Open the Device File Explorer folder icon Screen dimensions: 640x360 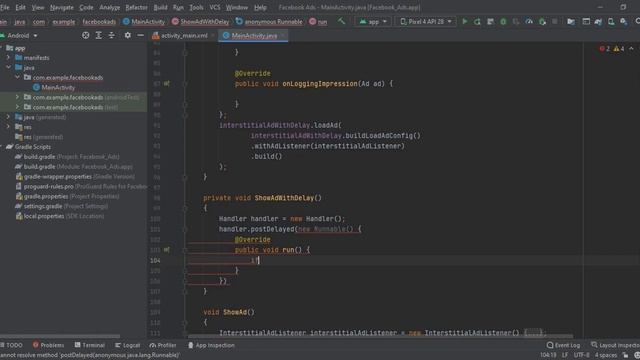[571, 22]
